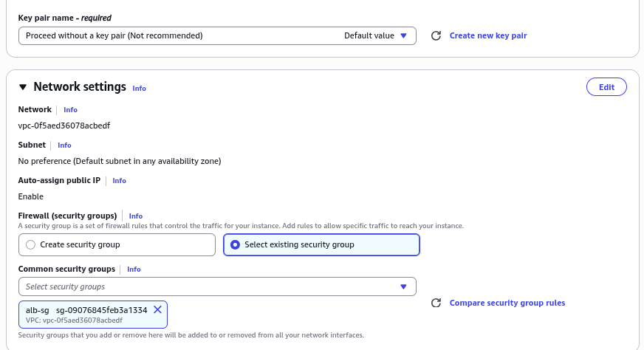Remove alb-sg security group with X

tap(158, 309)
